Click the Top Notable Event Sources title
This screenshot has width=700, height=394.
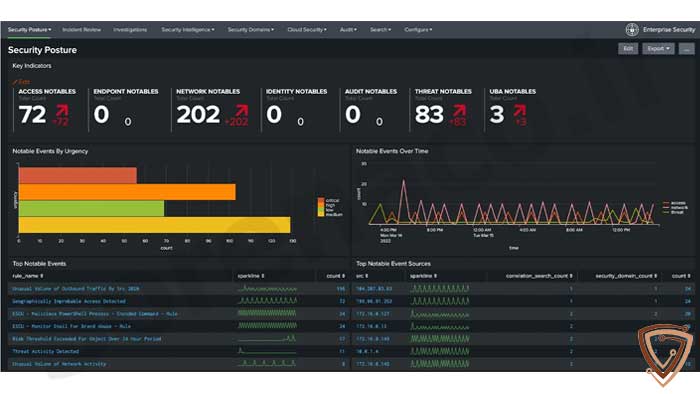point(393,264)
